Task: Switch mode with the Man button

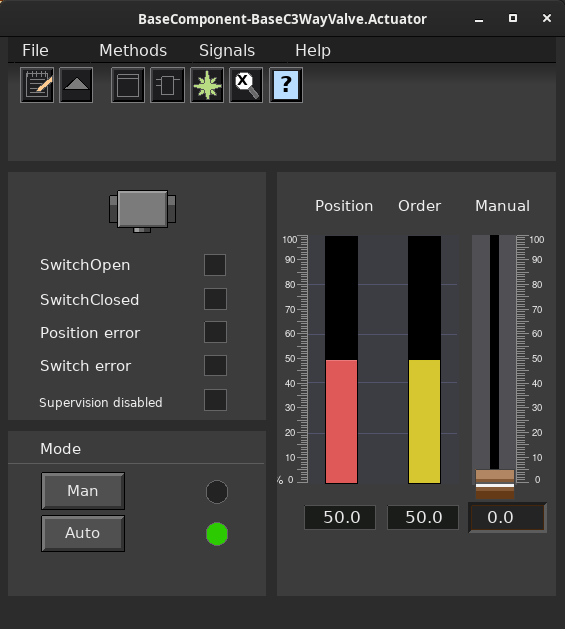Action: 83,491
